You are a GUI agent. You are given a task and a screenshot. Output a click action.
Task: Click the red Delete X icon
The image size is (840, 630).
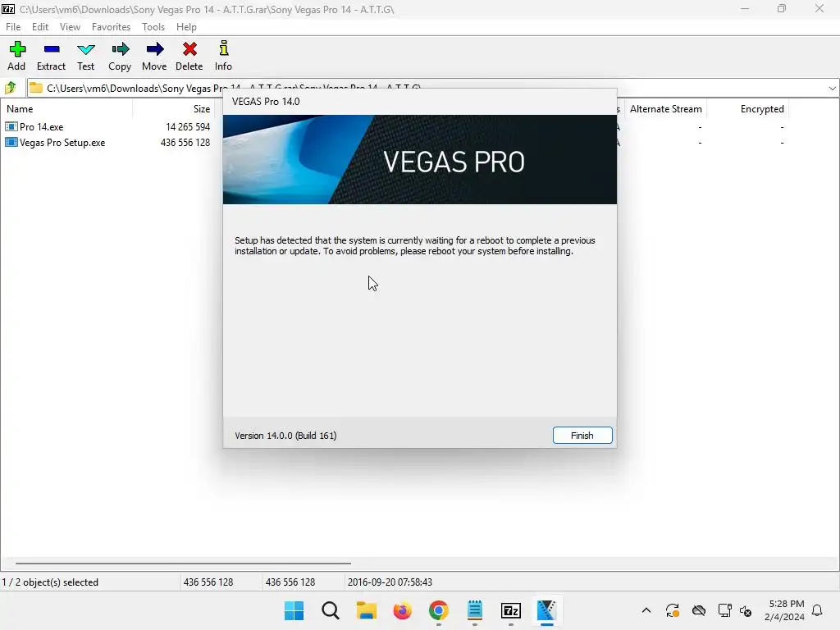tap(189, 49)
